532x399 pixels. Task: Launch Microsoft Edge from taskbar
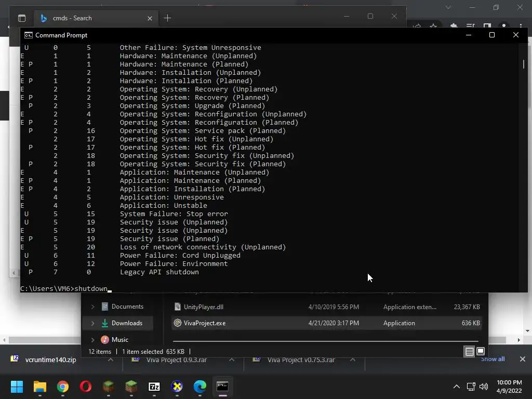pyautogui.click(x=200, y=387)
